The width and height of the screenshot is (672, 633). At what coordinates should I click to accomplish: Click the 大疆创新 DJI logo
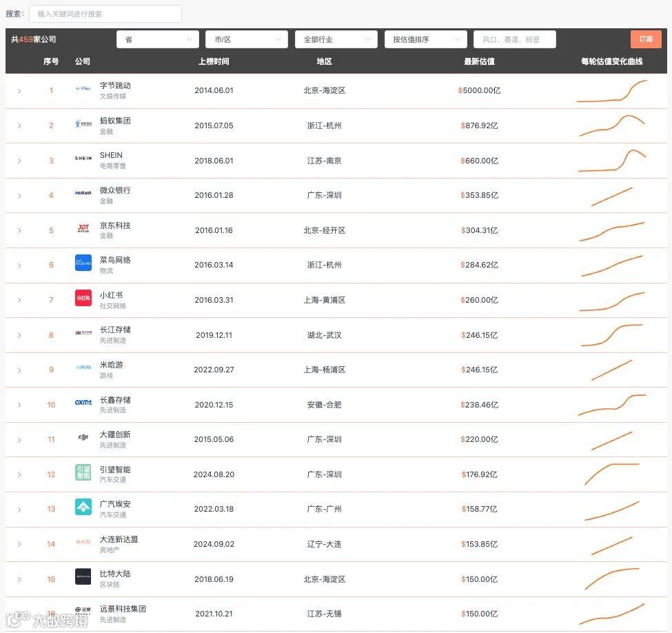pyautogui.click(x=83, y=437)
